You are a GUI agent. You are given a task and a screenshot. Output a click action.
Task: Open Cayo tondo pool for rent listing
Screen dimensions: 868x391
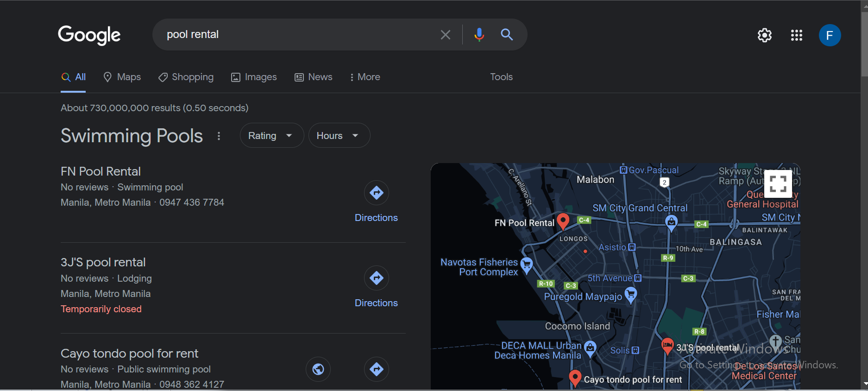tap(129, 353)
